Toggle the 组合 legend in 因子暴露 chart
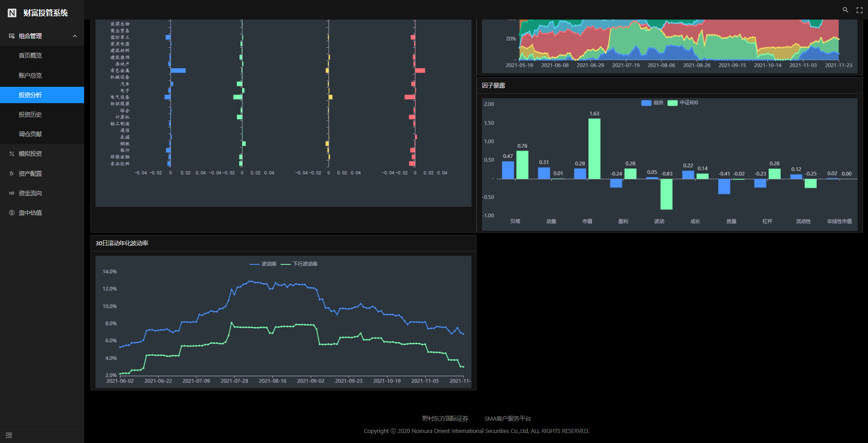868x443 pixels. click(x=652, y=103)
